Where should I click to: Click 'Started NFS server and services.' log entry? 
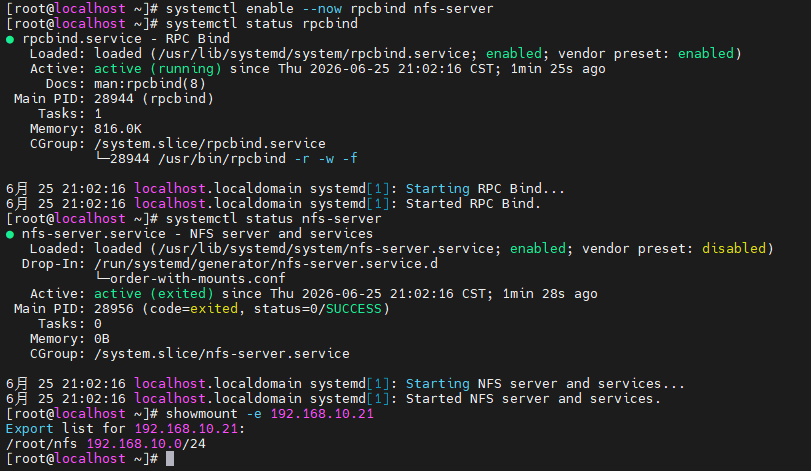tap(533, 399)
